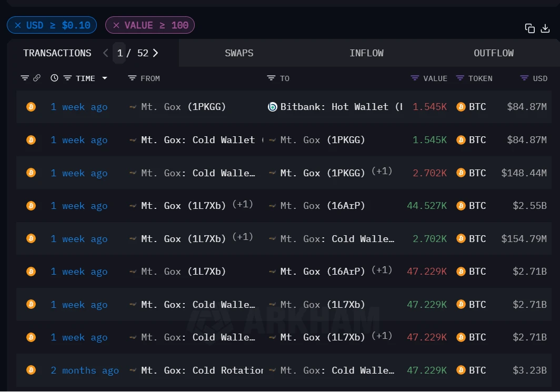Remove the USD ≥ $0.10 filter chip
The width and height of the screenshot is (560, 392).
tap(18, 25)
